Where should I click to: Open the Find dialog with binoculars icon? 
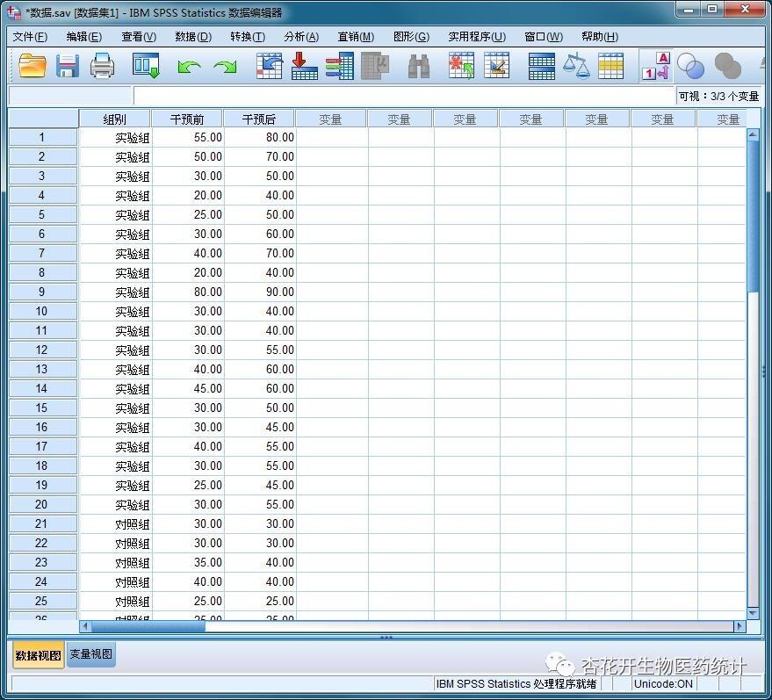[420, 66]
